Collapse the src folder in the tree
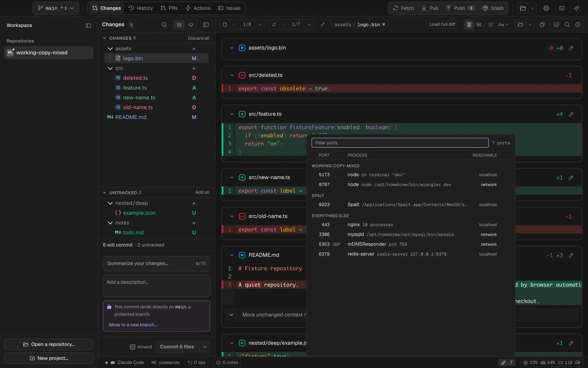 click(x=110, y=68)
